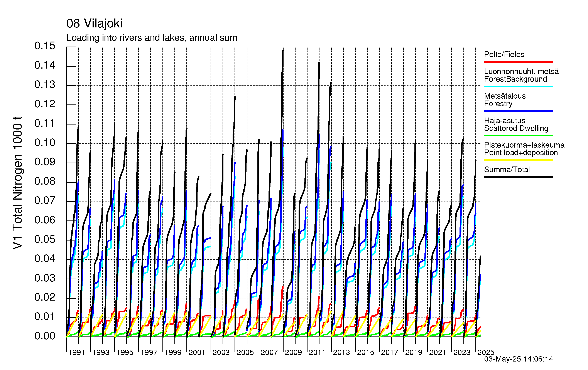The image size is (588, 370).
Task: Click the 2008 black total peak near 0.15
Action: [x=283, y=51]
